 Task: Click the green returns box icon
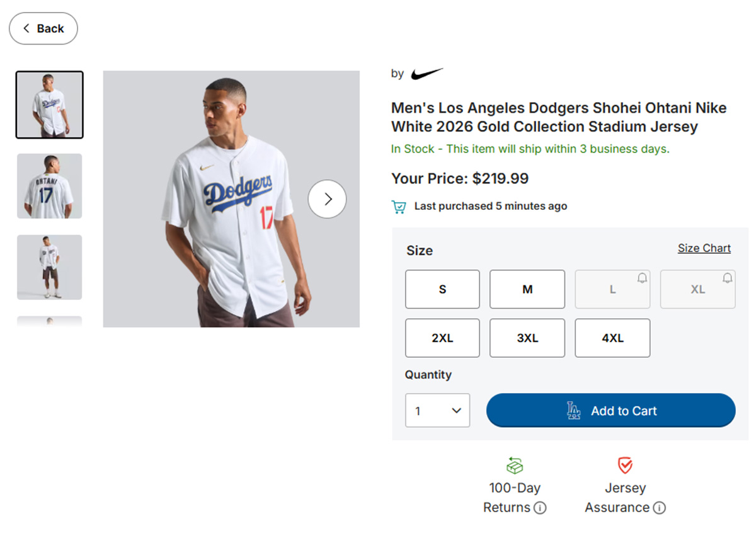pyautogui.click(x=515, y=466)
